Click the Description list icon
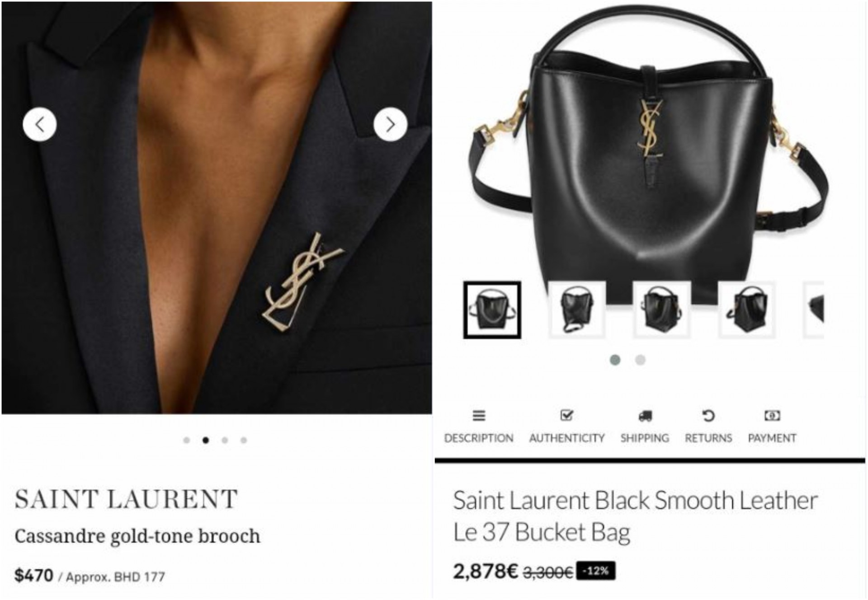Screen dimensions: 868x600 (x=479, y=415)
